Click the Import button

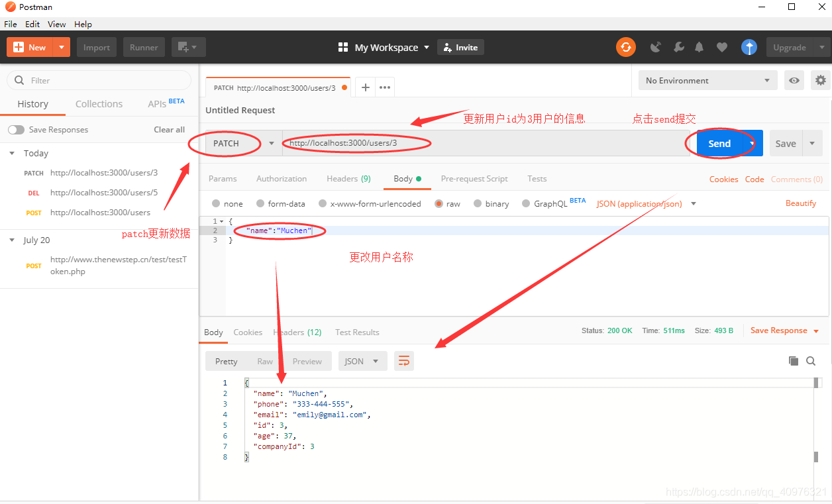coord(97,47)
